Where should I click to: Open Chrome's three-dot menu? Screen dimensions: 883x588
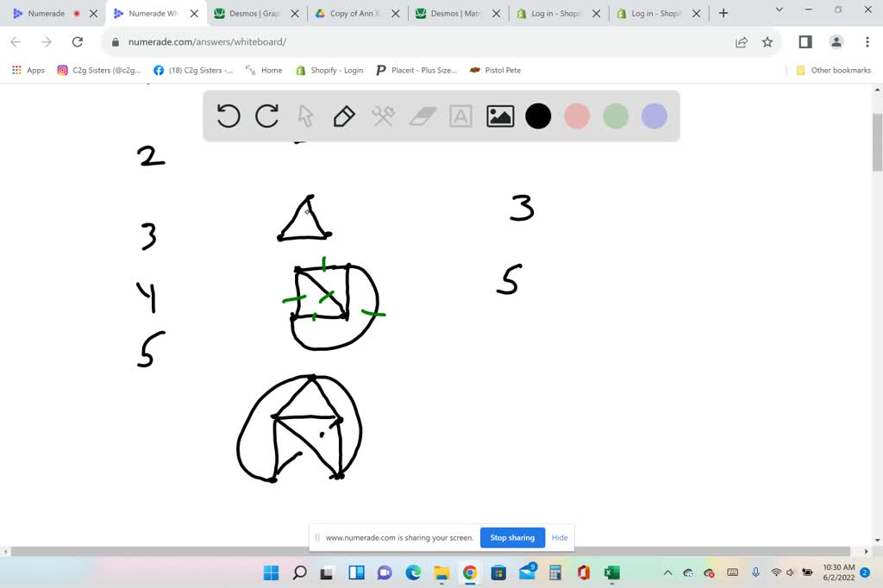(867, 41)
